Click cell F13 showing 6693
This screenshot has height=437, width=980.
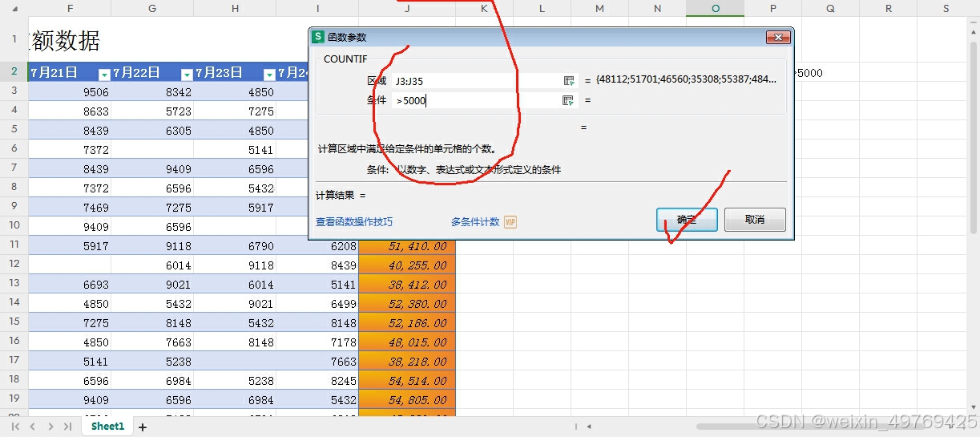[x=70, y=285]
